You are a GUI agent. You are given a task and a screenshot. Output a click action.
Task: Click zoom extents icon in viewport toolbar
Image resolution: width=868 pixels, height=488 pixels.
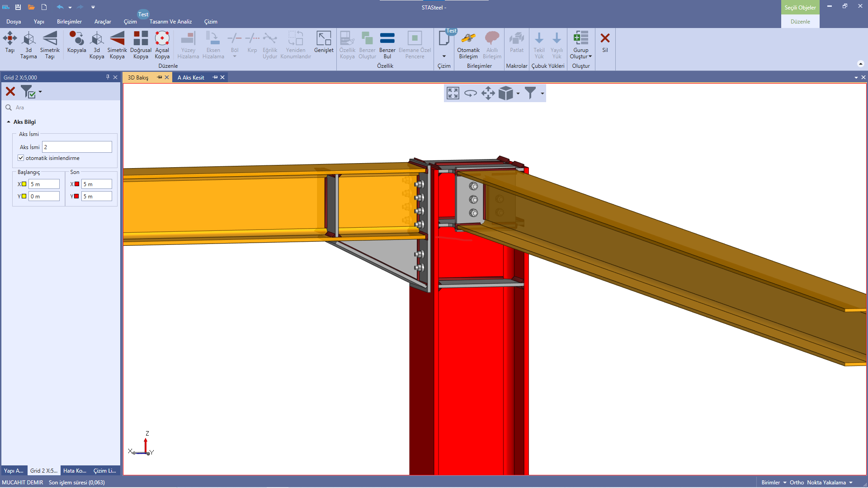[x=453, y=94]
